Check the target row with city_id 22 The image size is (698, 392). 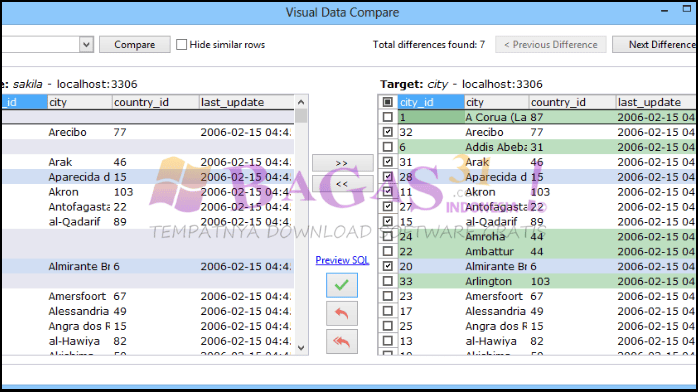tap(387, 251)
